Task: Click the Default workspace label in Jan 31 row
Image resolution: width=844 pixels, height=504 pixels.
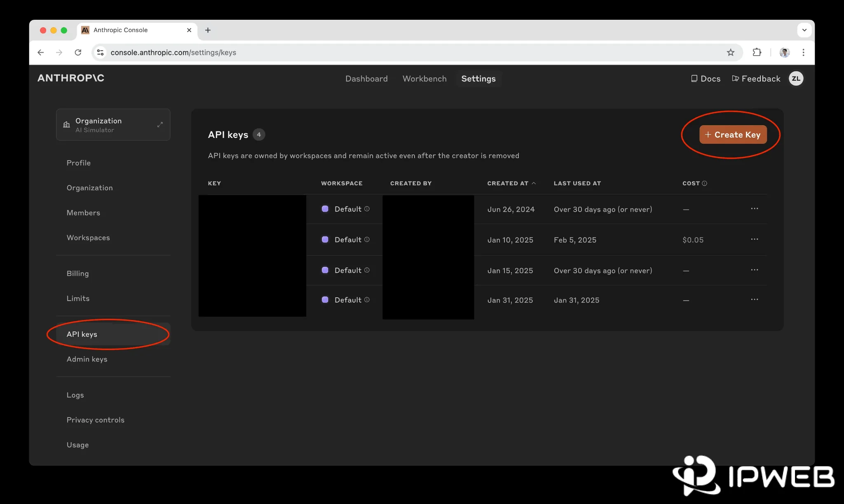Action: point(348,300)
